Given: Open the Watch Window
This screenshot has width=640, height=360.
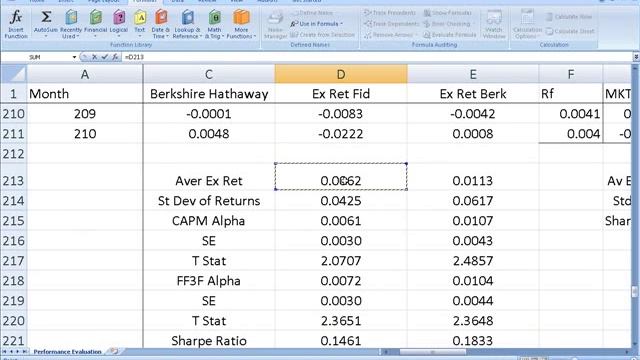Looking at the screenshot, I should click(494, 25).
